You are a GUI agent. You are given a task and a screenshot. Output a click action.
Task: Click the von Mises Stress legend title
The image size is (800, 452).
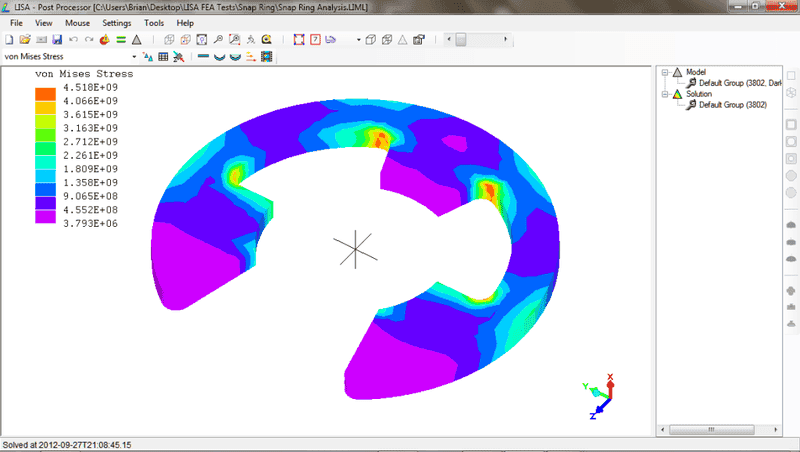[x=84, y=74]
